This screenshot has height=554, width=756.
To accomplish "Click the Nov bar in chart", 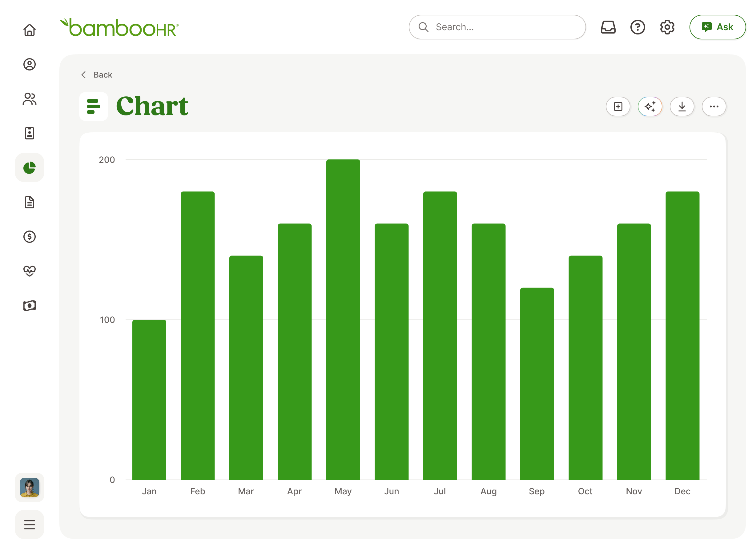I will click(x=634, y=352).
